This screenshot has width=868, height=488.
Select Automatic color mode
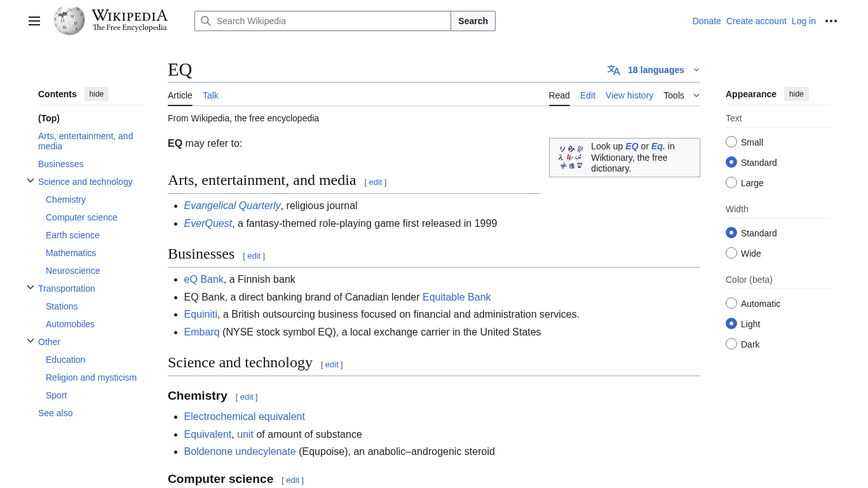[731, 303]
